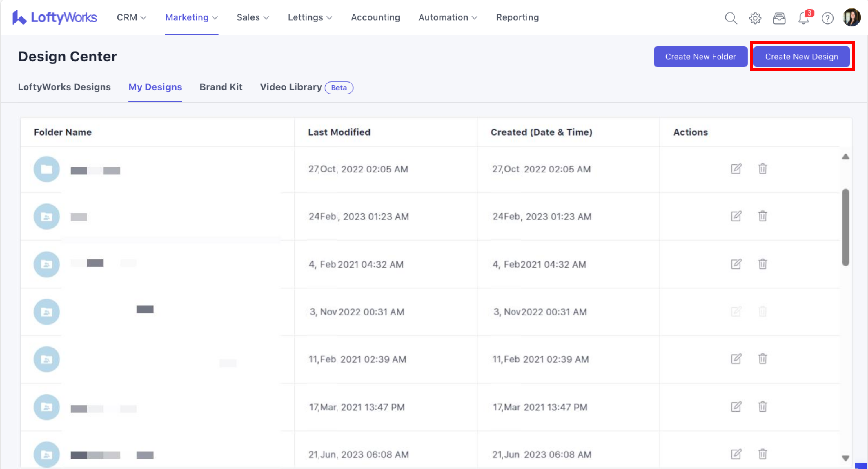Click the Create New Folder button
868x469 pixels.
tap(700, 57)
